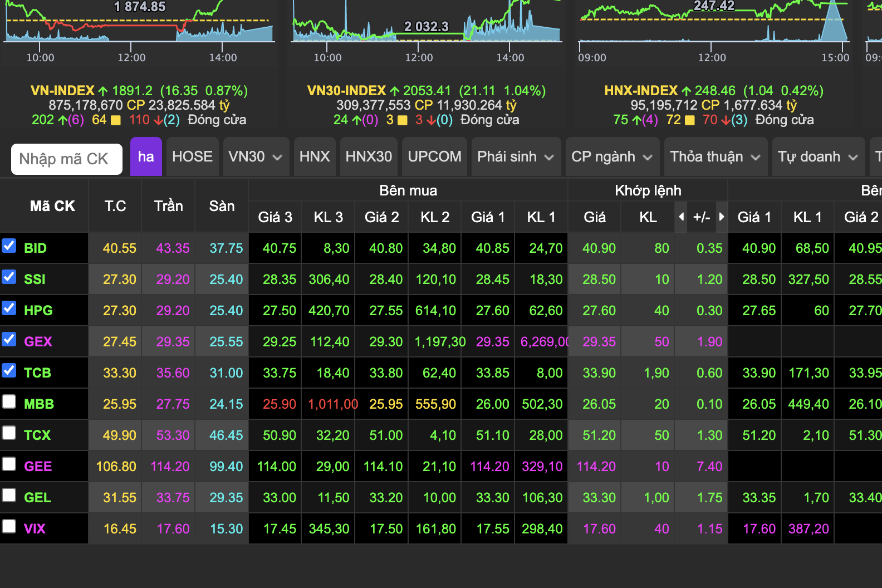This screenshot has height=588, width=882.
Task: Uncheck the BID stock checkbox
Action: point(9,246)
